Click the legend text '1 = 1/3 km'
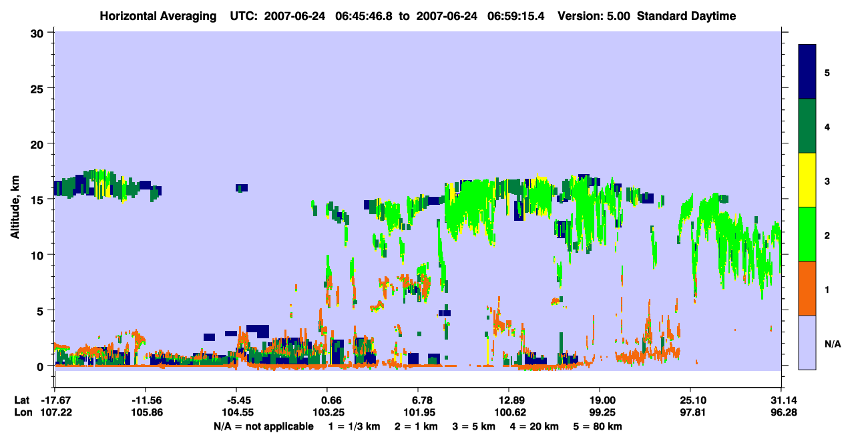This screenshot has height=445, width=868. 353,426
